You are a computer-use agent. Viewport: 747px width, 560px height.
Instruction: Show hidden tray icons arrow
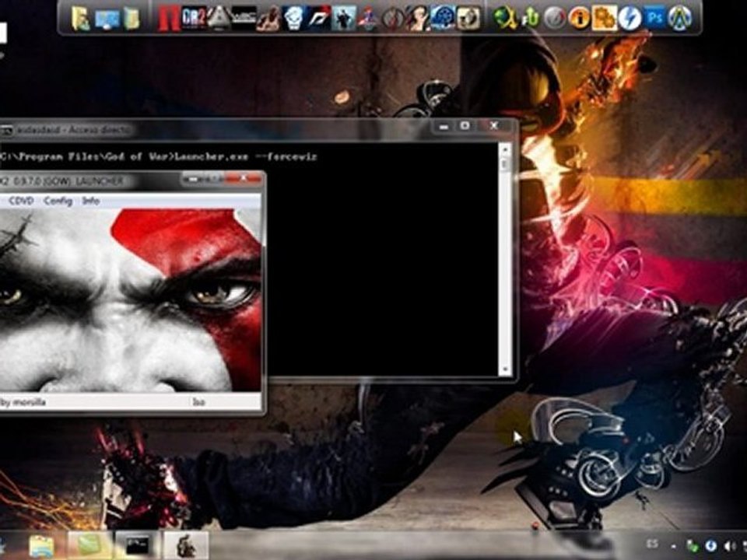coord(674,546)
